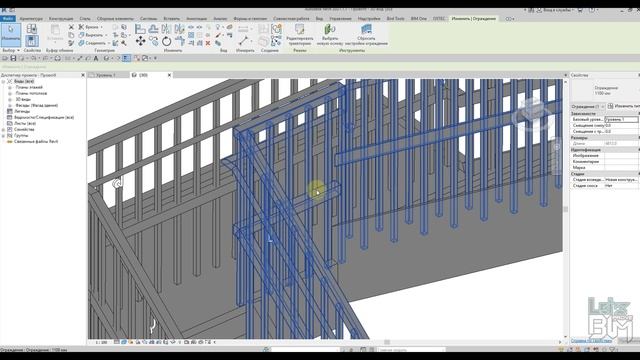The image size is (640, 360).
Task: Open the Join tool dropdown arrow
Action: pos(108,43)
